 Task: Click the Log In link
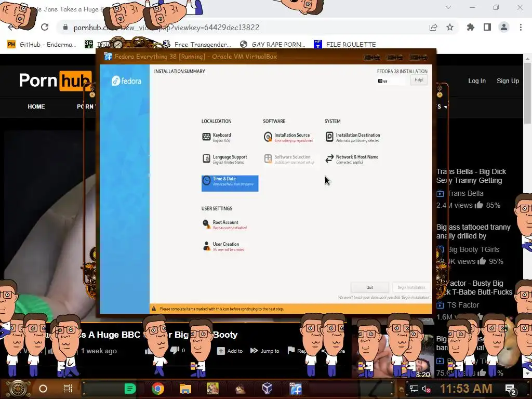pyautogui.click(x=477, y=81)
